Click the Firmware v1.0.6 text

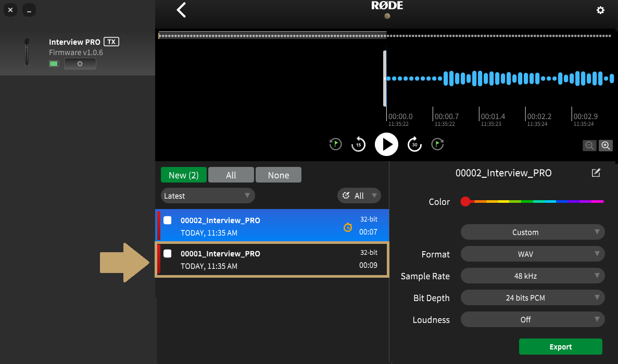[75, 53]
